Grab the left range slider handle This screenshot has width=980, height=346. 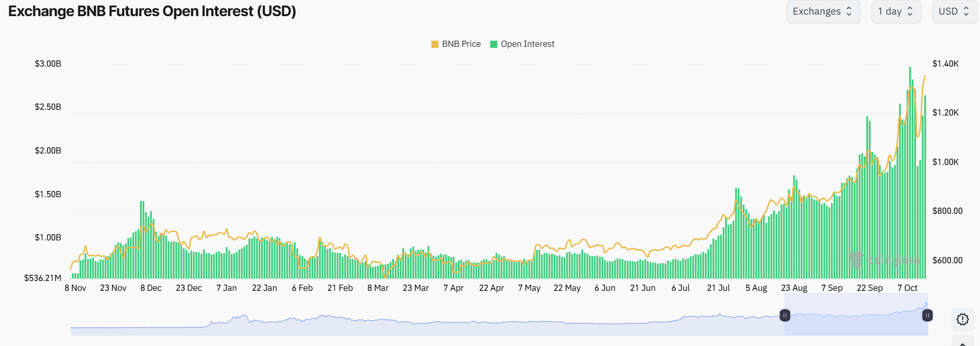point(785,315)
